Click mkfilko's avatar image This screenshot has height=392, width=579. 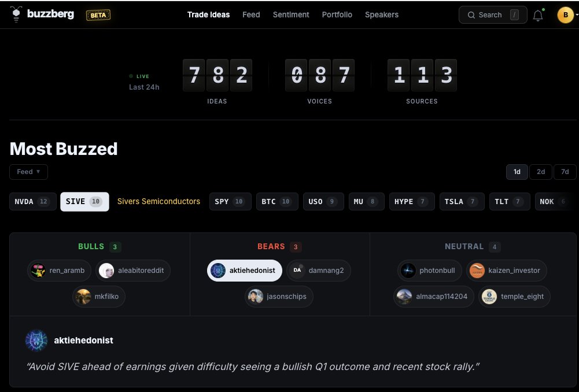pyautogui.click(x=83, y=297)
